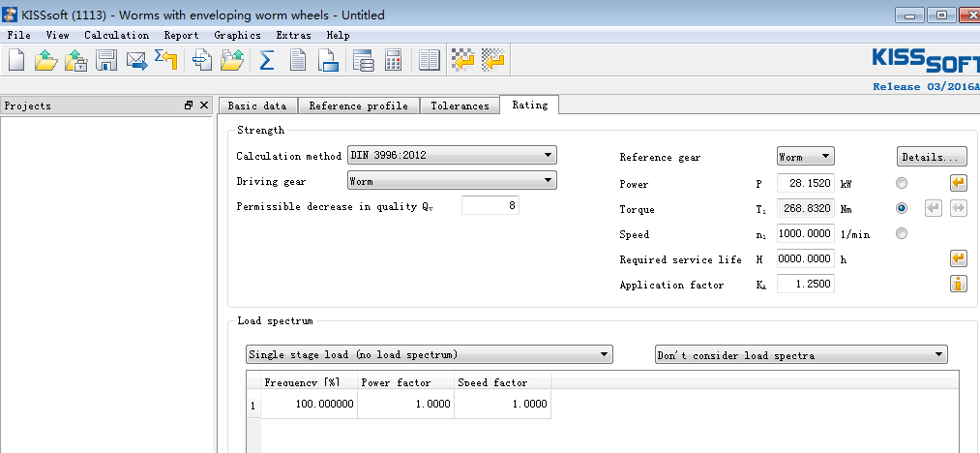Click the Speed factor cell in row 1
Viewport: 980px width, 453px height.
pyautogui.click(x=502, y=405)
